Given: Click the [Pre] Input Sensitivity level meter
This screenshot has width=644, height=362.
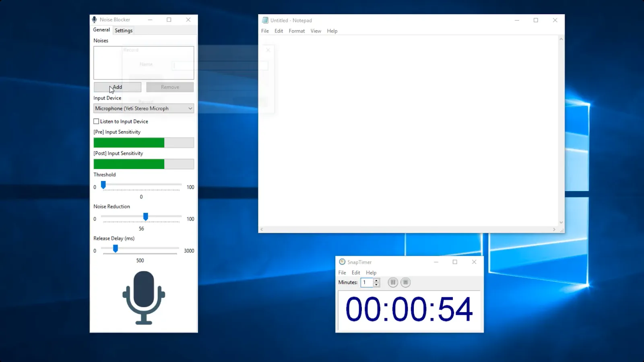Looking at the screenshot, I should [144, 143].
